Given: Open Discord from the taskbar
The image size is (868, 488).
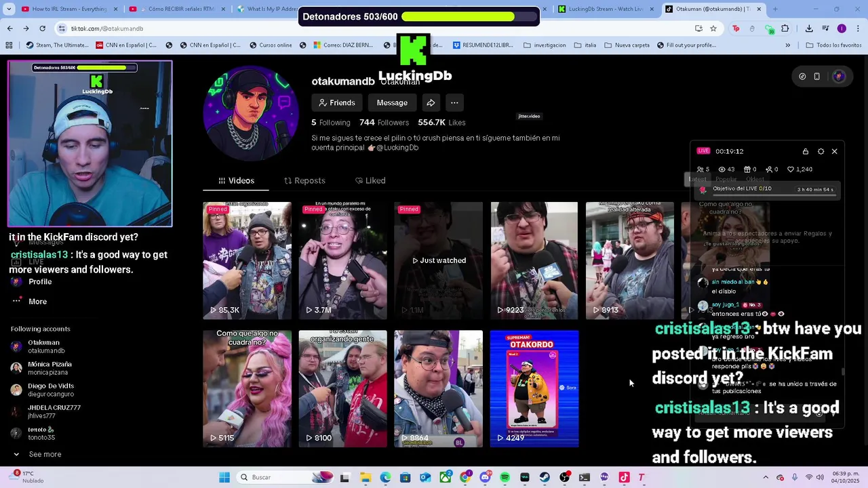Looking at the screenshot, I should [485, 477].
